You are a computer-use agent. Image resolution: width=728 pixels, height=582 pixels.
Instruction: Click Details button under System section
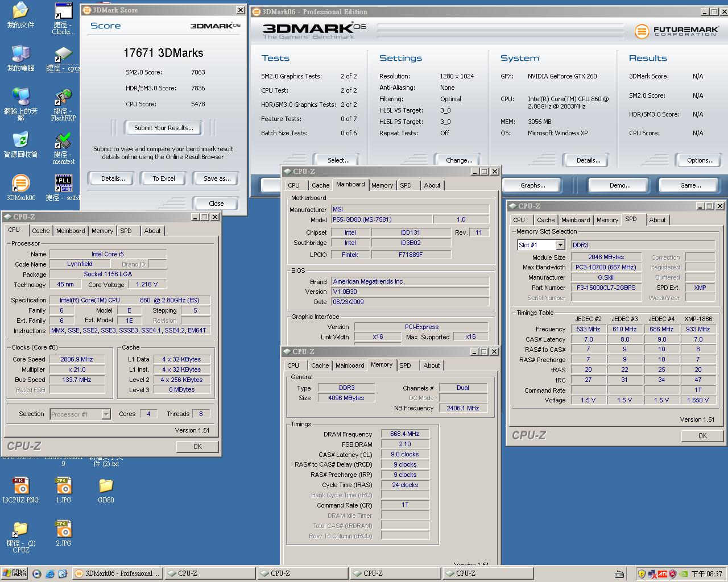tap(588, 160)
